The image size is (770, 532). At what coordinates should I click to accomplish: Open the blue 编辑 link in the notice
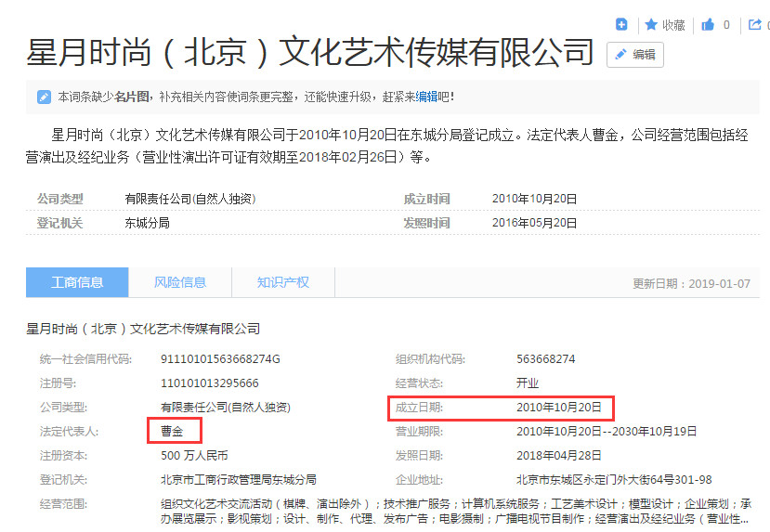[426, 97]
